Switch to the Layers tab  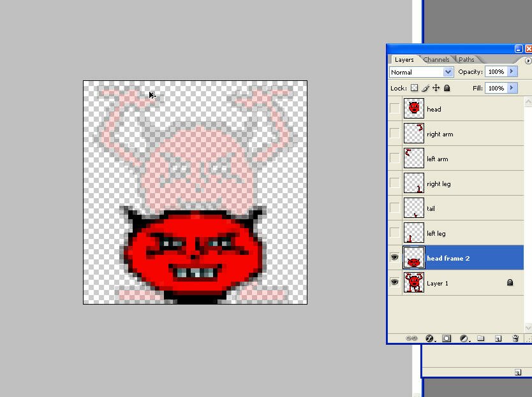(404, 60)
